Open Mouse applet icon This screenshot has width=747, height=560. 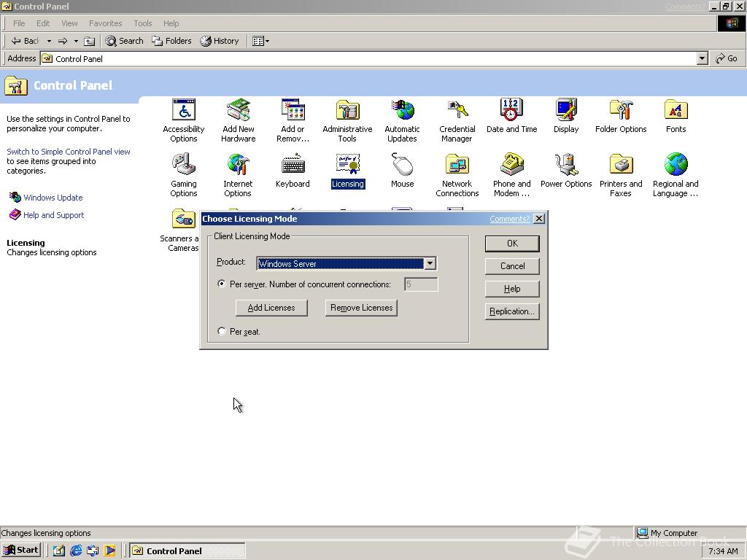tap(402, 171)
